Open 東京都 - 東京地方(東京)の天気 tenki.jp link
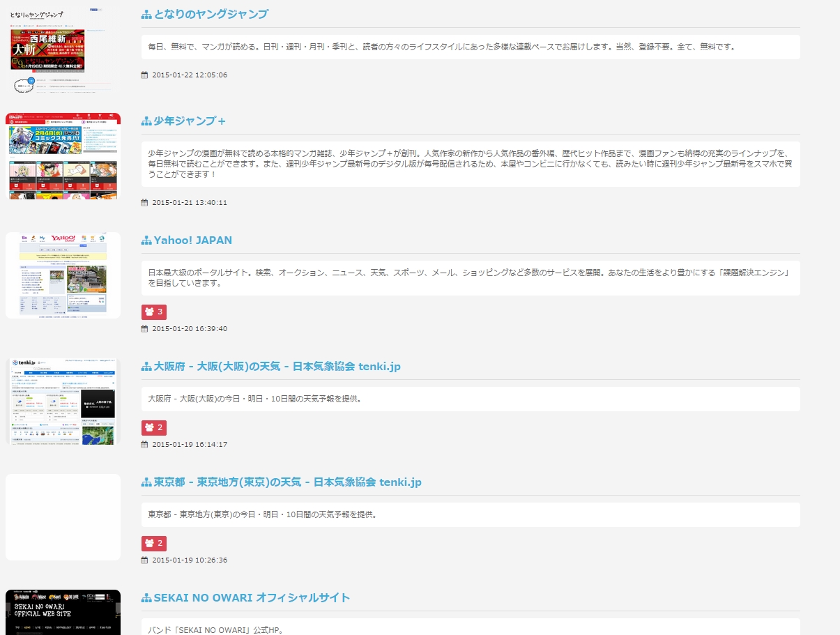Viewport: 840px width, 635px height. click(287, 482)
